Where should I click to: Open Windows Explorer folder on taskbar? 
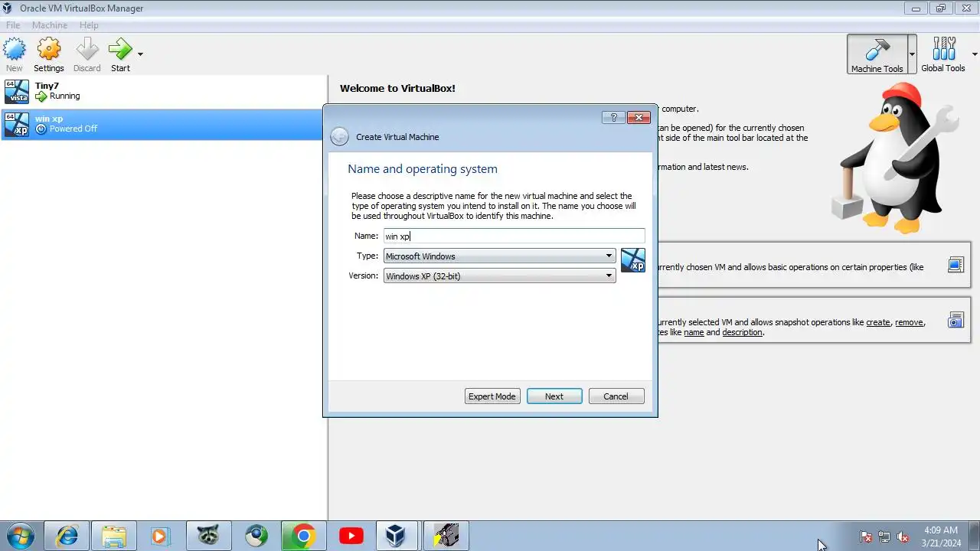(113, 536)
